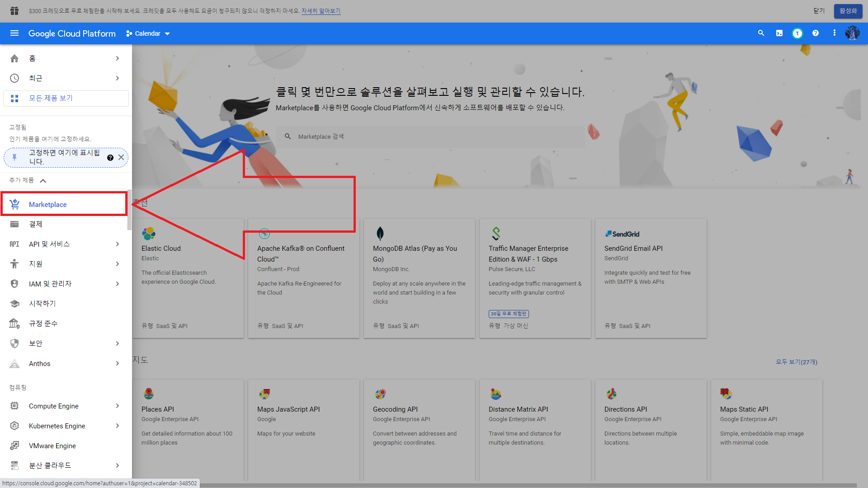
Task: Open the help question mark icon
Action: pyautogui.click(x=816, y=33)
